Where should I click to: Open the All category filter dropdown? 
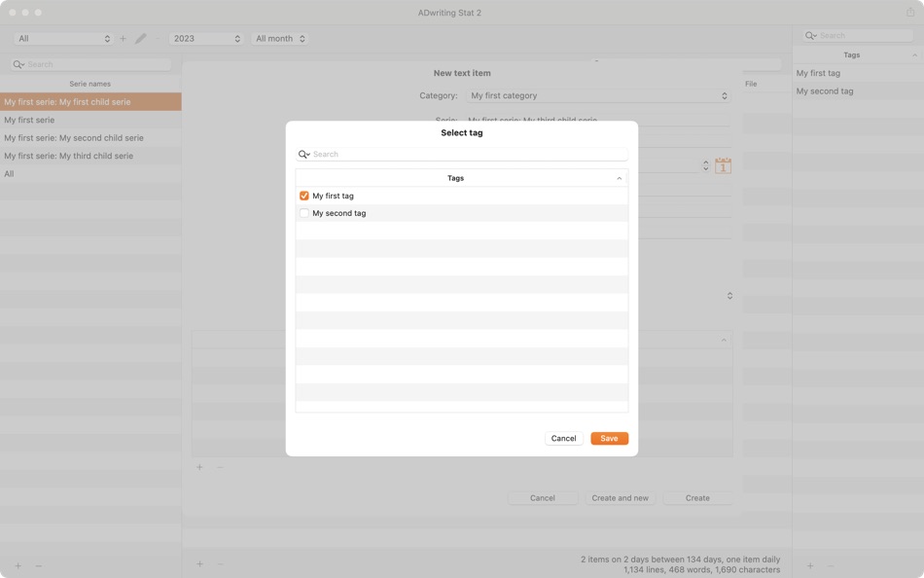[63, 38]
